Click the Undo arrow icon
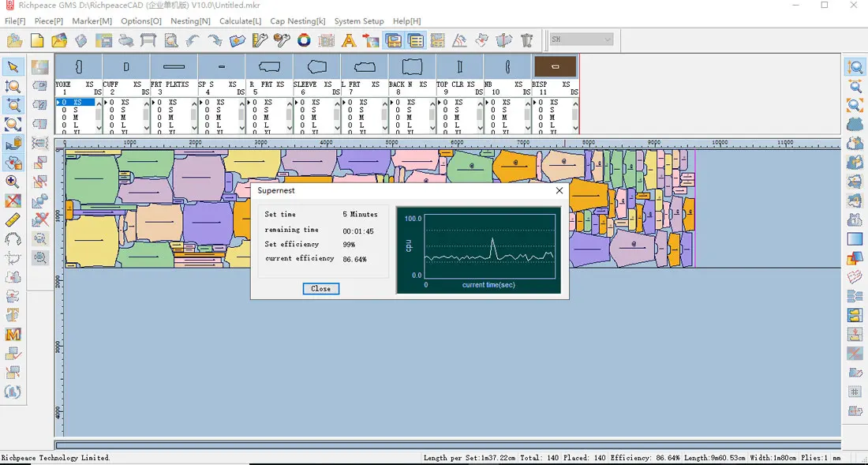This screenshot has height=465, width=868. (194, 40)
